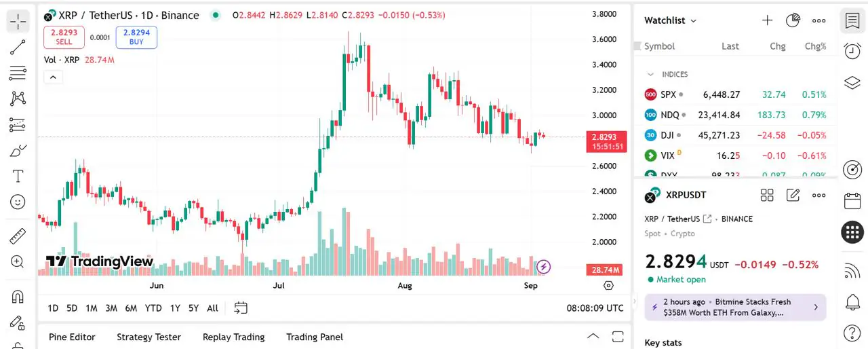Viewport: 868px width, 349px height.
Task: Open the Alerts clock icon
Action: [852, 51]
